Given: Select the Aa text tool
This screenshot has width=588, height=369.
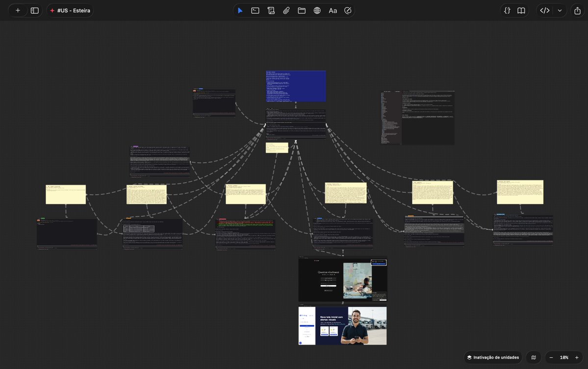Looking at the screenshot, I should tap(332, 10).
